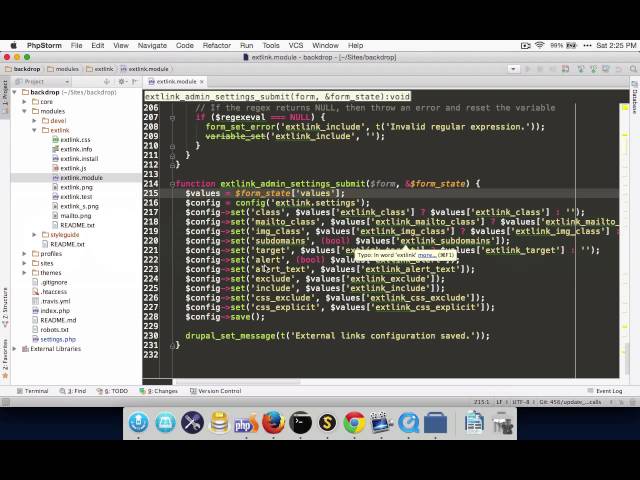The width and height of the screenshot is (640, 480).
Task: Open the 1: Project side tool window
Action: click(x=5, y=95)
